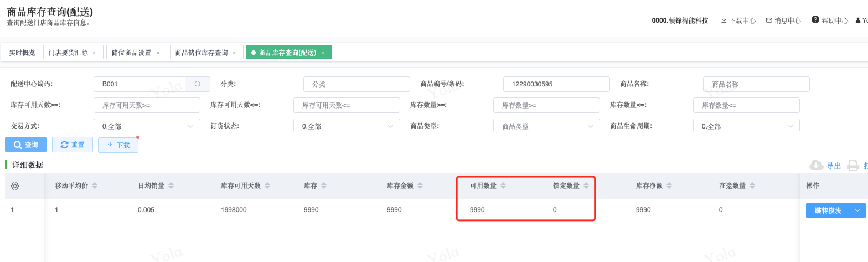Click the 操作 column header
Image resolution: width=868 pixels, height=262 pixels.
click(x=812, y=186)
